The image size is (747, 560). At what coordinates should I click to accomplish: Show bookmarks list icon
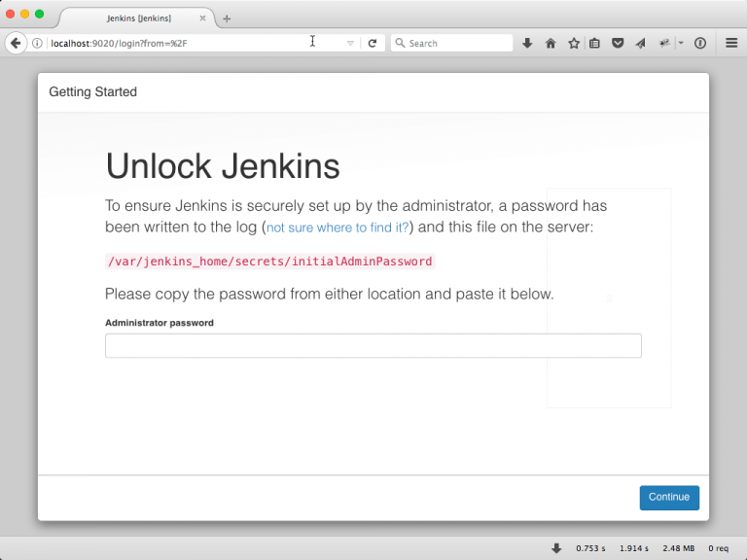click(594, 43)
